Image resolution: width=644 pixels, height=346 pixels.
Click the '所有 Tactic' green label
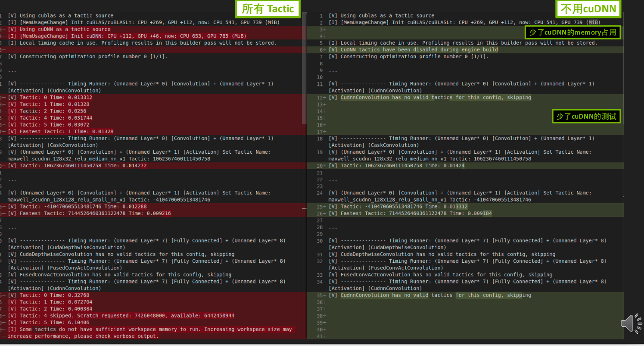click(x=268, y=8)
